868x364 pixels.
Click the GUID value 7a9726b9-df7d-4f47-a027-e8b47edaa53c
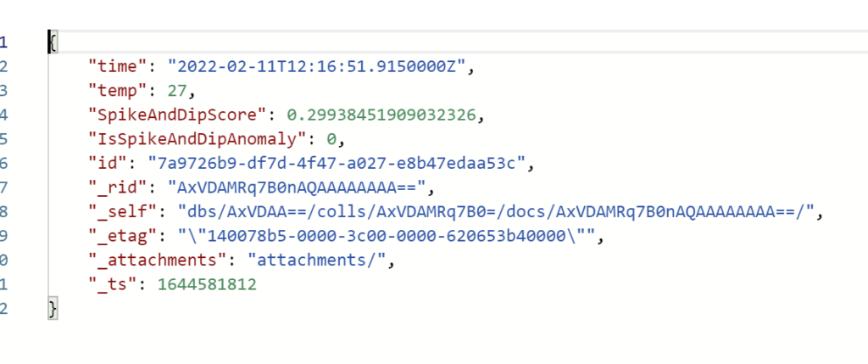(x=336, y=164)
